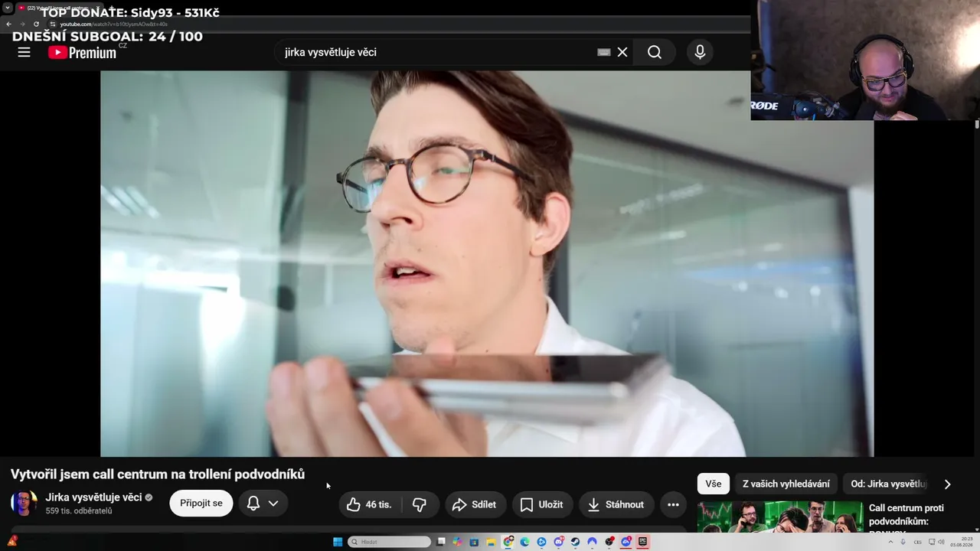Click the video player to pause

point(487,264)
